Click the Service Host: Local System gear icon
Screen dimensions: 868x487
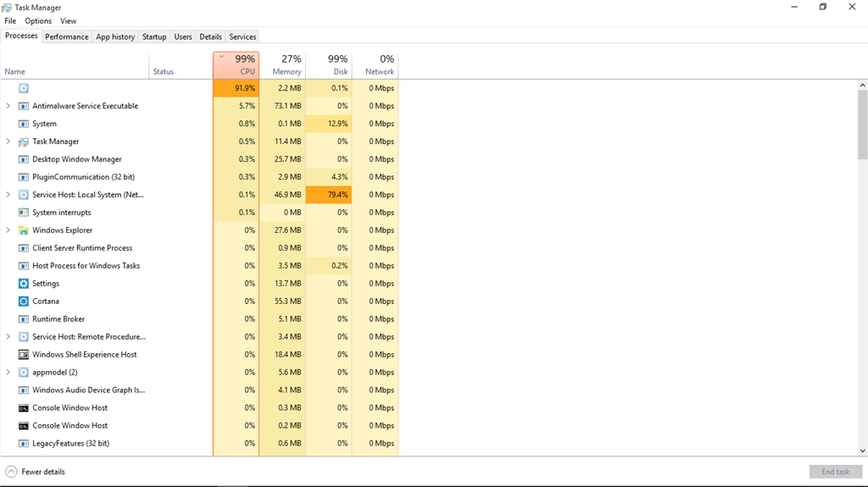[23, 195]
